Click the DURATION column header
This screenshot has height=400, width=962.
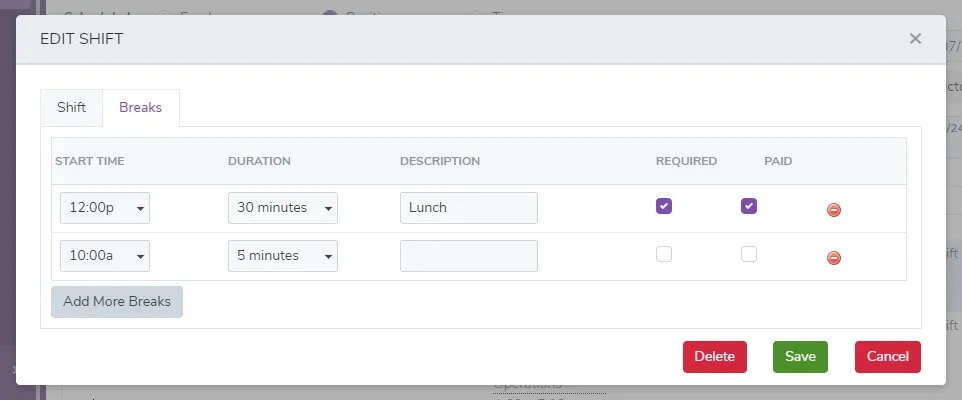point(260,161)
